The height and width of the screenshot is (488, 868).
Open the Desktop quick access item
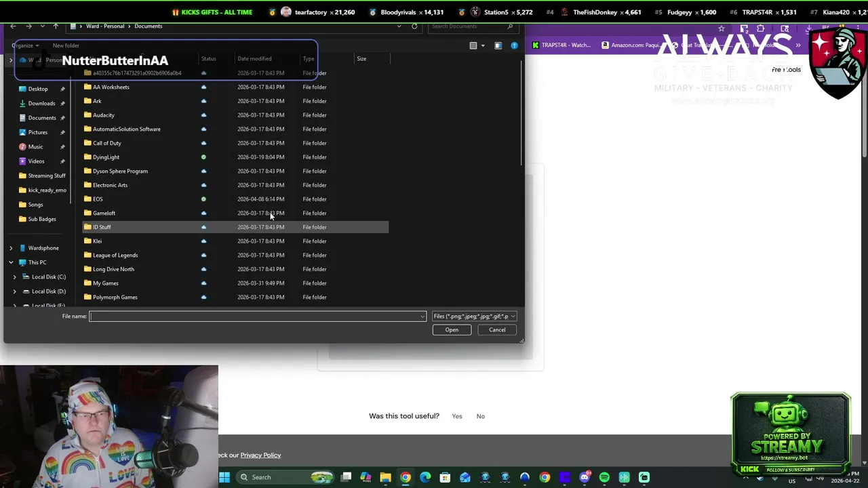point(37,89)
